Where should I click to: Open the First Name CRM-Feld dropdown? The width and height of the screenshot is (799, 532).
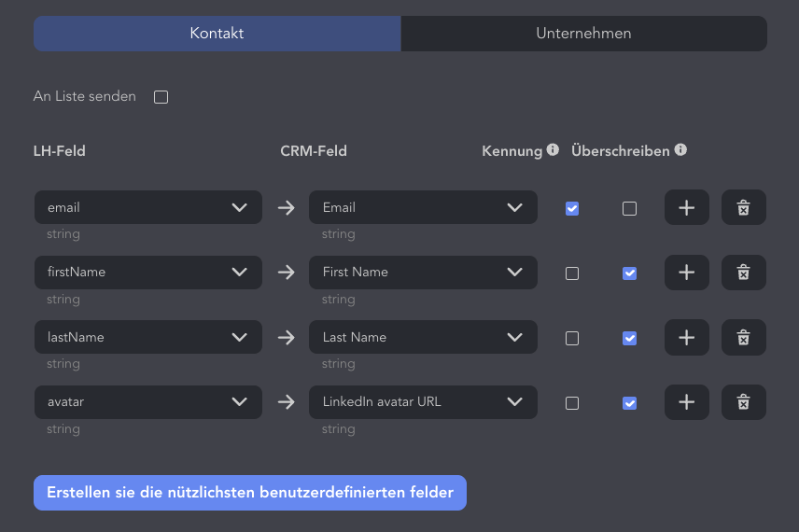[x=423, y=273]
